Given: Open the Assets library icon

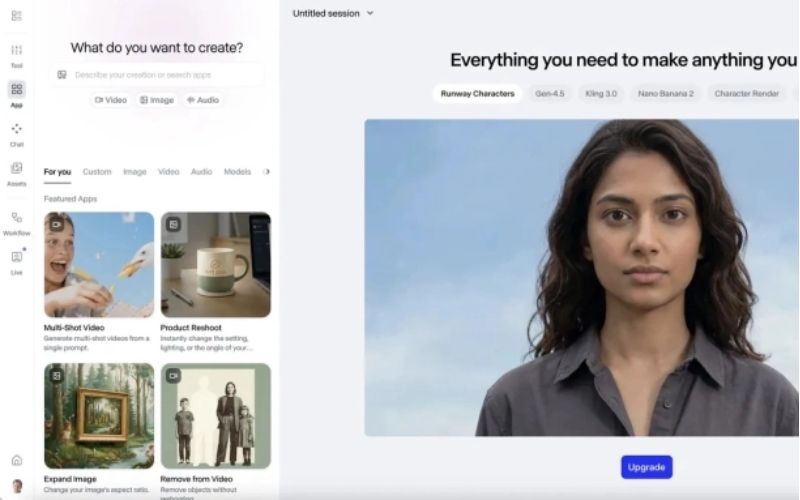Looking at the screenshot, I should pos(16,172).
